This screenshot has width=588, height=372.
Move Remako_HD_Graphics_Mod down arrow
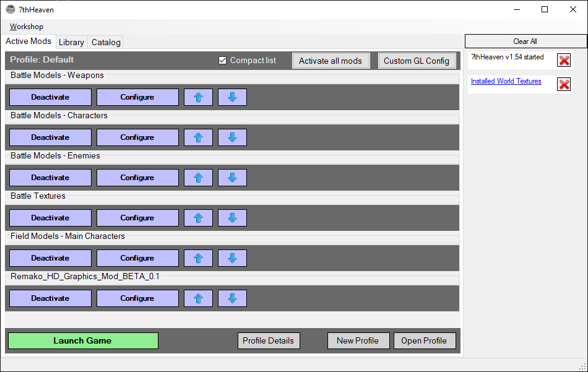[x=233, y=298]
